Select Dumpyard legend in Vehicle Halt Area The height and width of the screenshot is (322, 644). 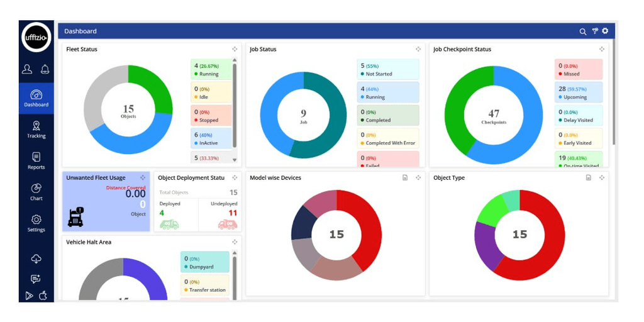[x=205, y=262]
